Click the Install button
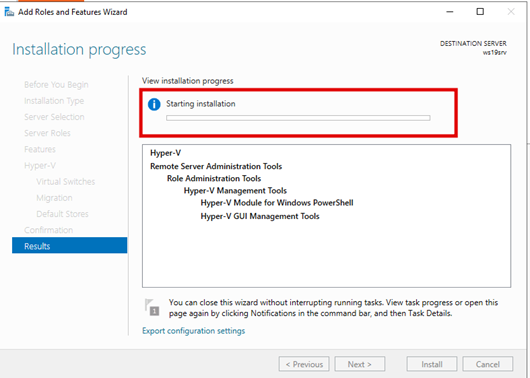 [432, 364]
